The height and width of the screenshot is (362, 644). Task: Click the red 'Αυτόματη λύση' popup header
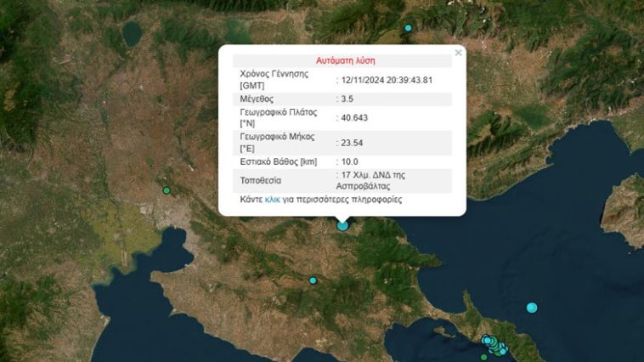click(x=345, y=61)
